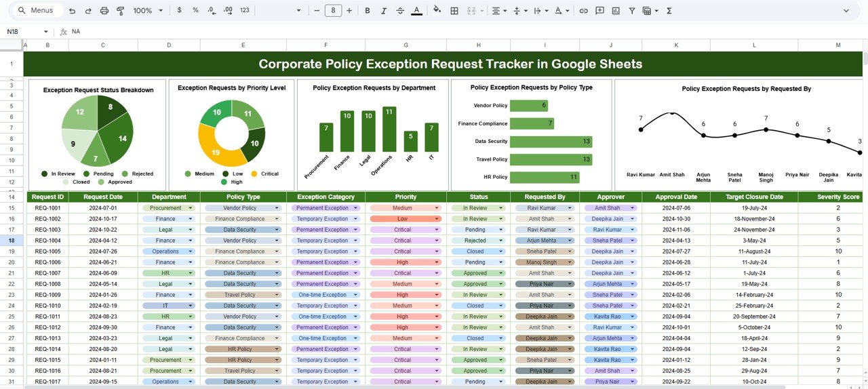Select the Exception Request Status Breakdown chart

(98, 134)
